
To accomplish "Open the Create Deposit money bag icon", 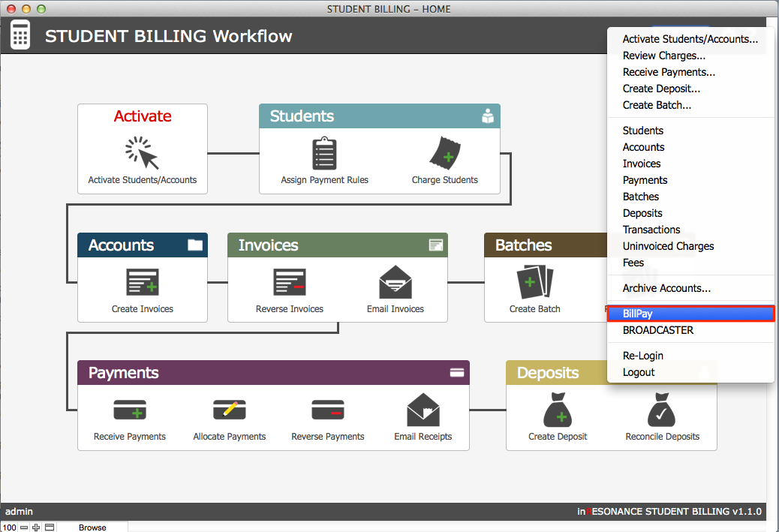I will point(558,410).
